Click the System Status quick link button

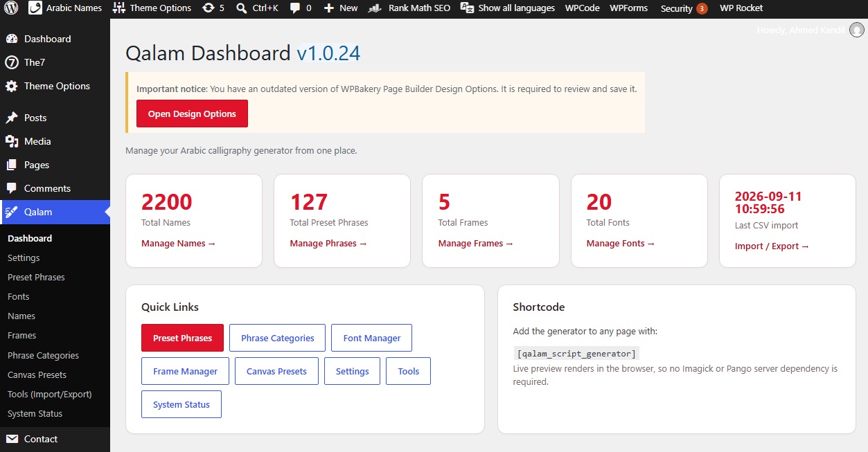pyautogui.click(x=181, y=404)
